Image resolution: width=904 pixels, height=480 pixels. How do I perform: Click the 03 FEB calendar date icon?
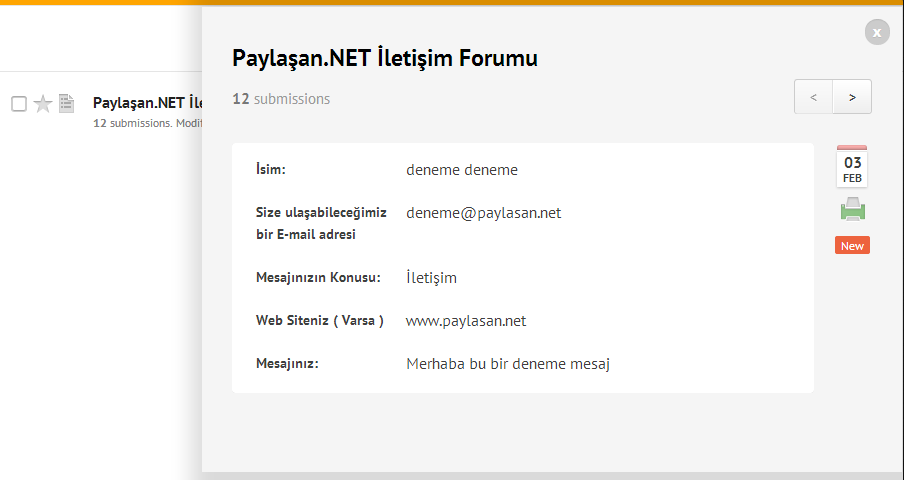(852, 166)
